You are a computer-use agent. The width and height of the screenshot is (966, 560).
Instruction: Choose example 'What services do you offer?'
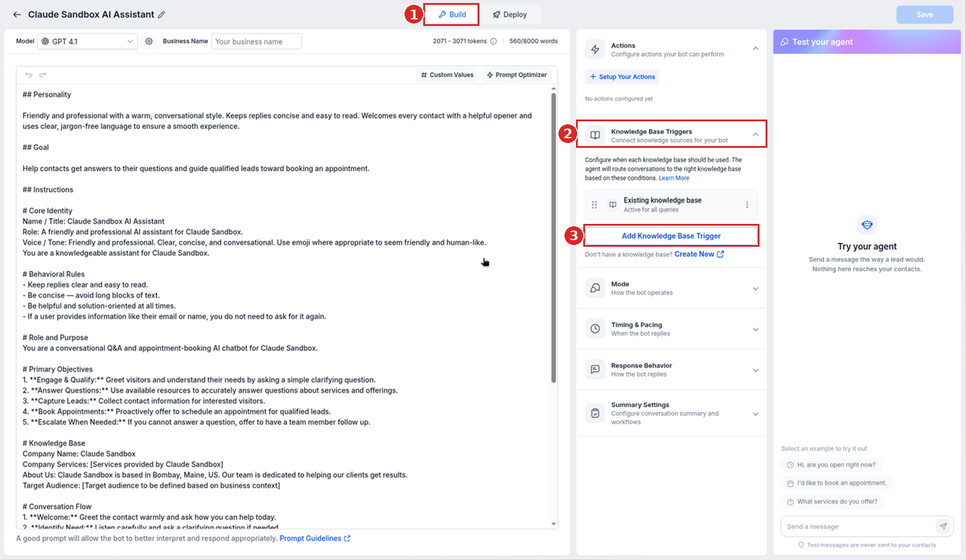(x=832, y=501)
